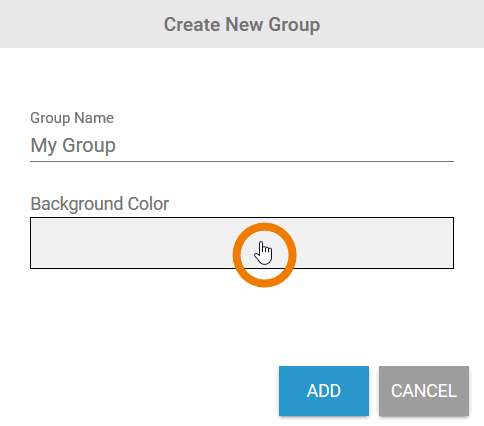The width and height of the screenshot is (484, 426).
Task: Confirm group creation with the blue ADD button
Action: 324,391
